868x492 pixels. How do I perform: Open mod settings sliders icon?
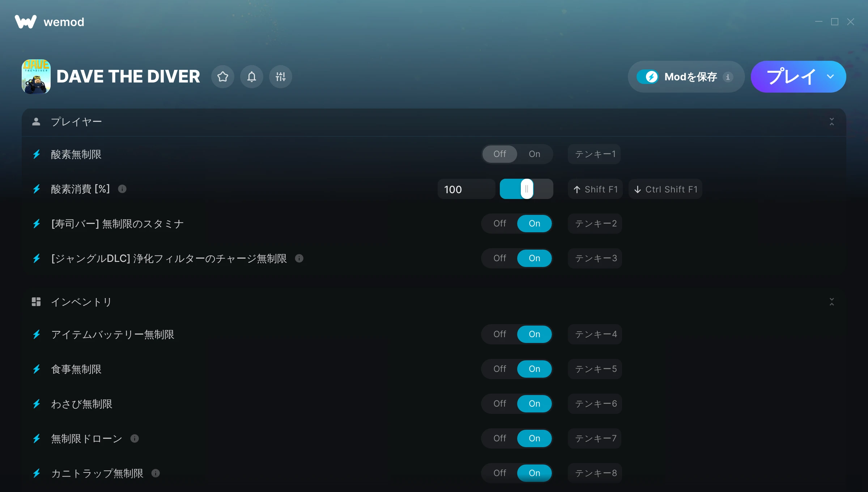click(281, 77)
